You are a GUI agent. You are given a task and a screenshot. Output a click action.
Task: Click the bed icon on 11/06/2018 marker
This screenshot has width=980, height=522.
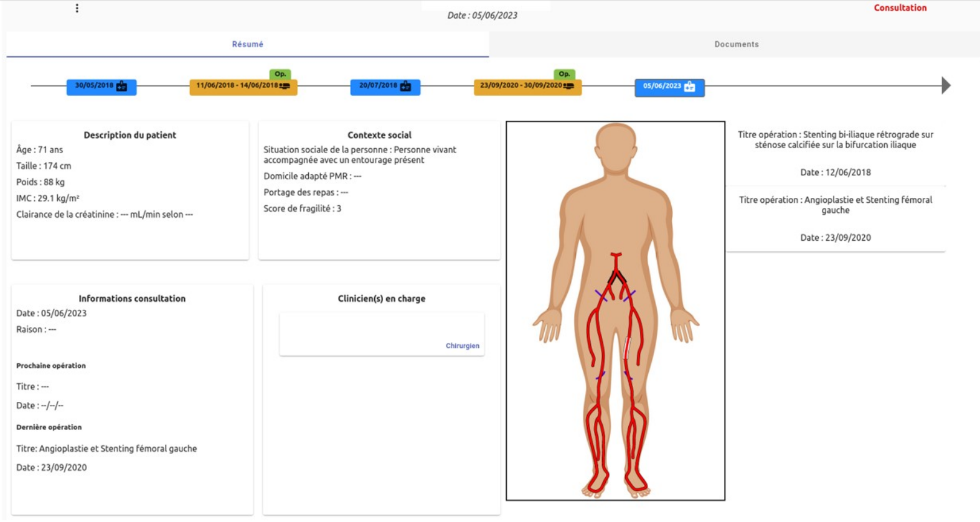[285, 86]
